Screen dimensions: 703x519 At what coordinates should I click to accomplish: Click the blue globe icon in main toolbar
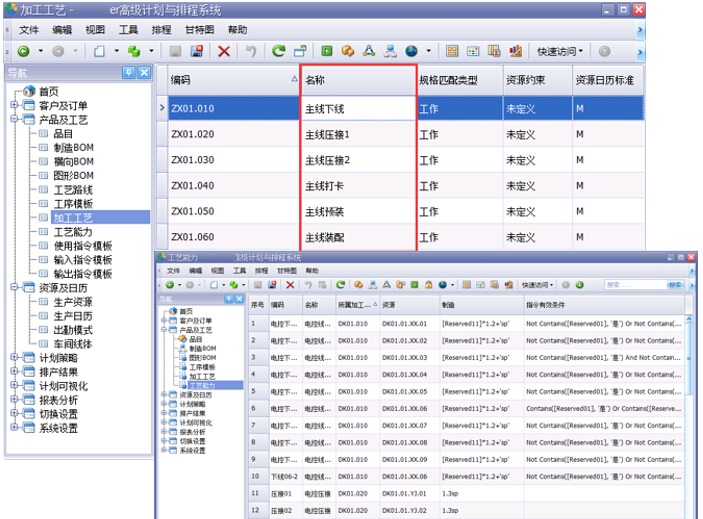412,52
